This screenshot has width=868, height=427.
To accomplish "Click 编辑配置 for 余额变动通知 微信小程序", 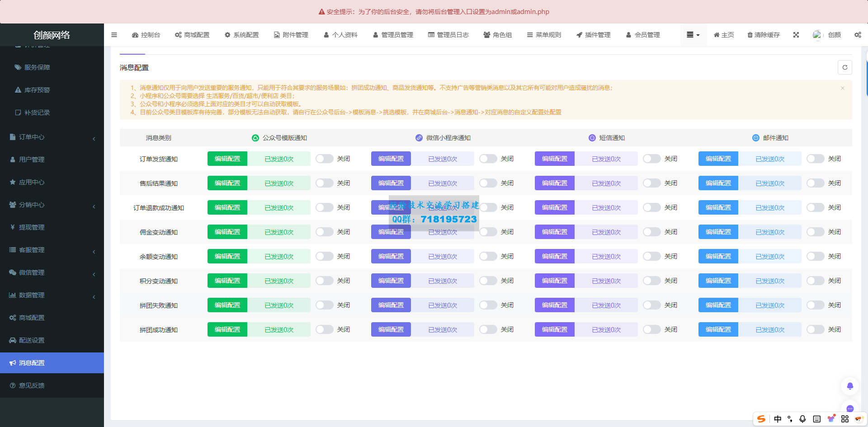I will click(391, 256).
